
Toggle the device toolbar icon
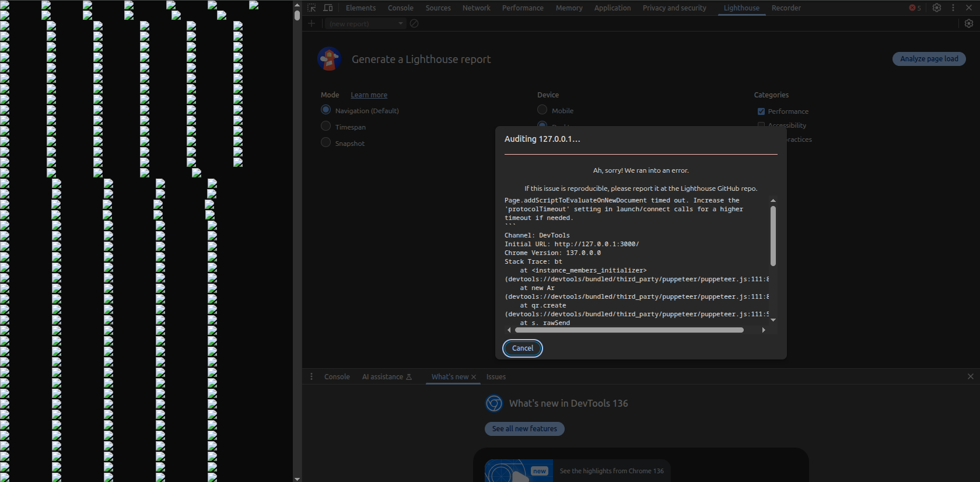tap(328, 8)
